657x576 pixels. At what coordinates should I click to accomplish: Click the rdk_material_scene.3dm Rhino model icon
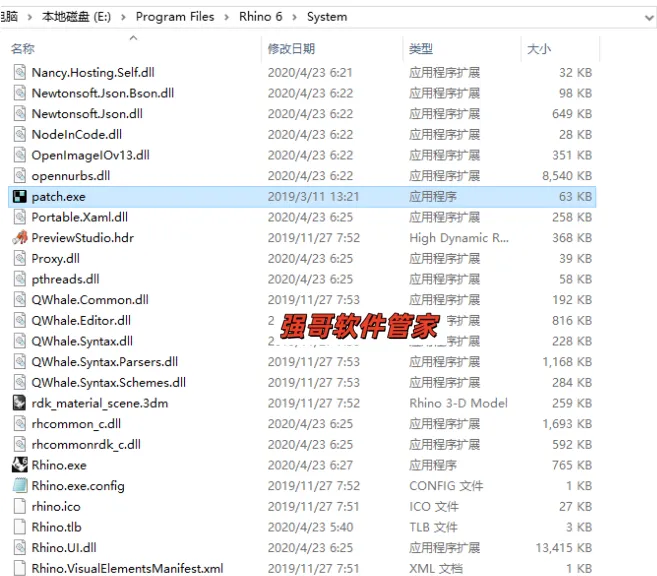pos(20,403)
